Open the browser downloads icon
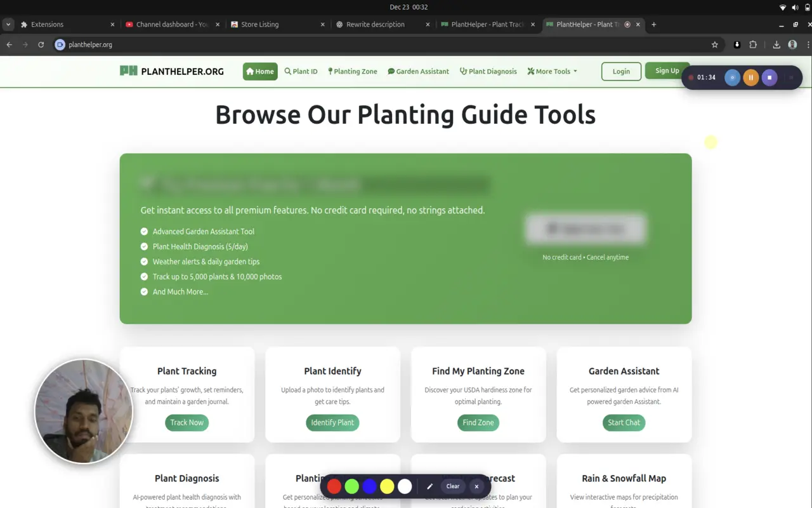Viewport: 812px width, 508px height. click(776, 44)
